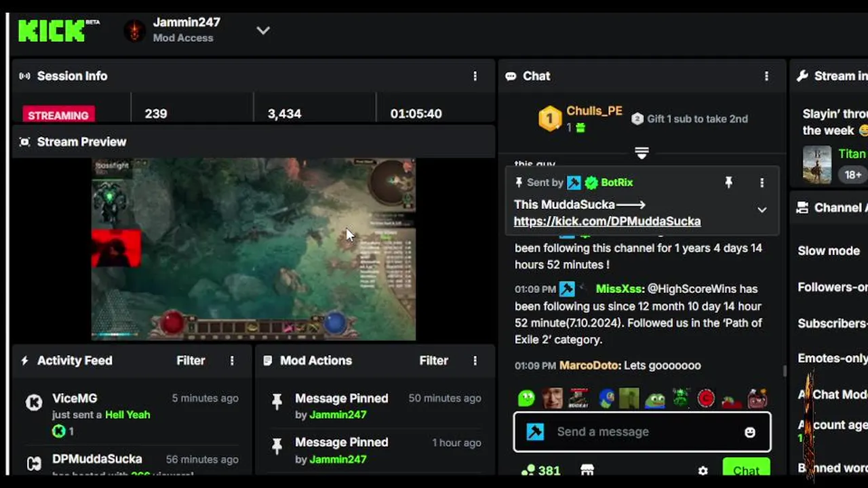Expand the Jammin247 channel switcher chevron

(x=263, y=30)
